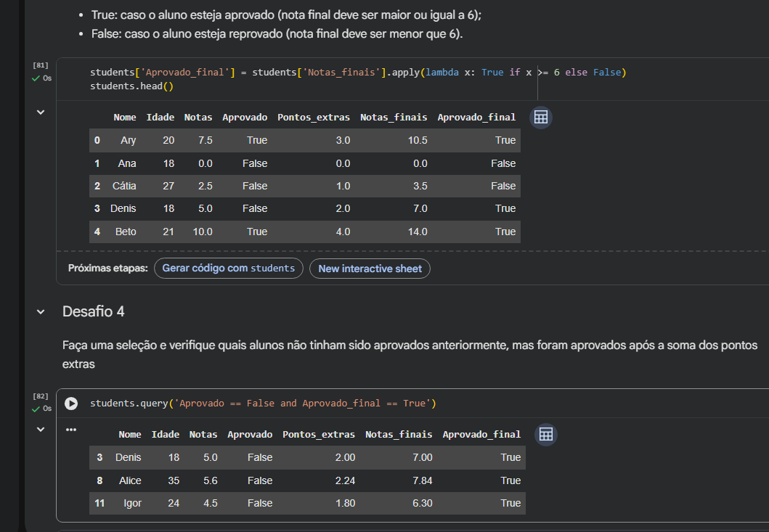Click Notas_finais header in first table
This screenshot has height=532, width=769.
click(394, 117)
